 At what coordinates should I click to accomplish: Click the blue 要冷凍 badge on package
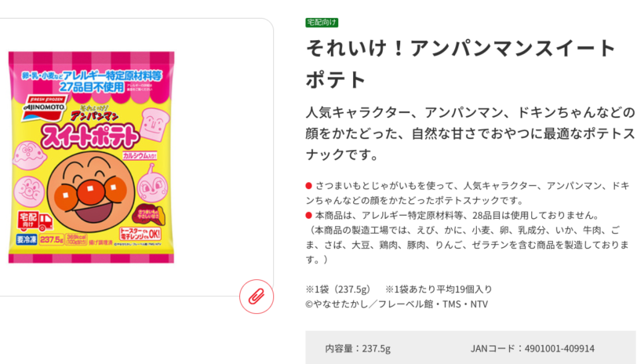[x=27, y=239]
